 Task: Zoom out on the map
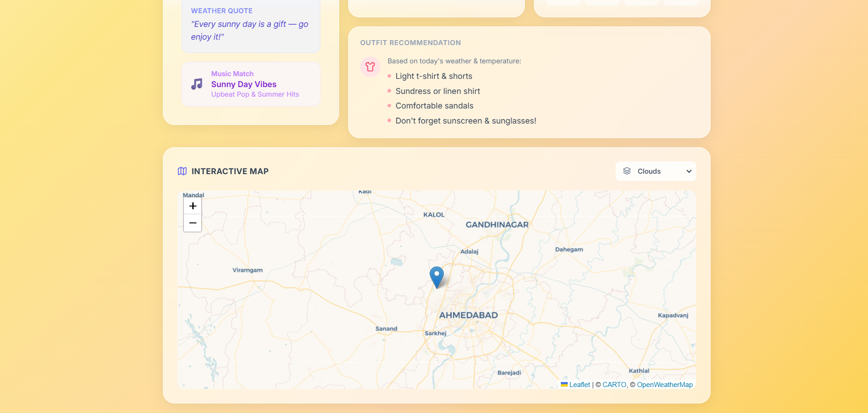pyautogui.click(x=193, y=223)
